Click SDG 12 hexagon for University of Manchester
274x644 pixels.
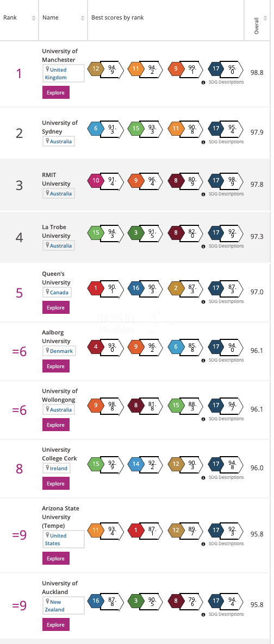pyautogui.click(x=96, y=68)
